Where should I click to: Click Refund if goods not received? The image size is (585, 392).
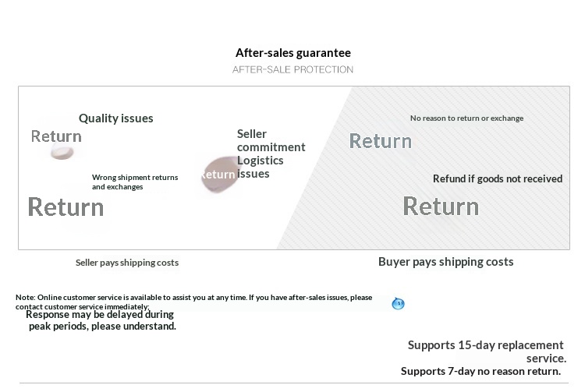pos(497,178)
